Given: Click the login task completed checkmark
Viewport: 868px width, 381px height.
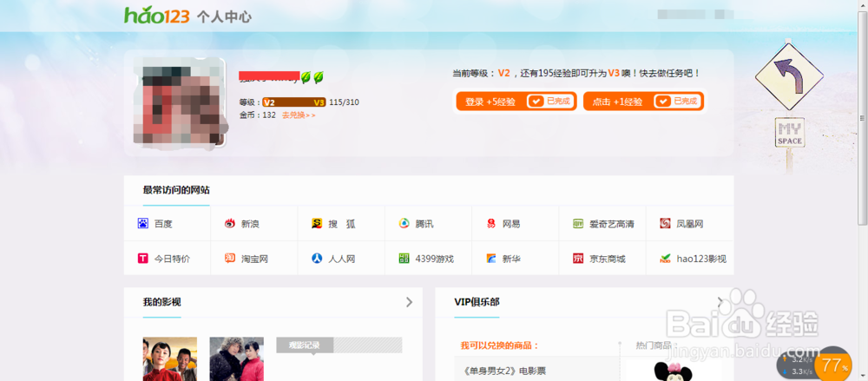Looking at the screenshot, I should (x=536, y=102).
